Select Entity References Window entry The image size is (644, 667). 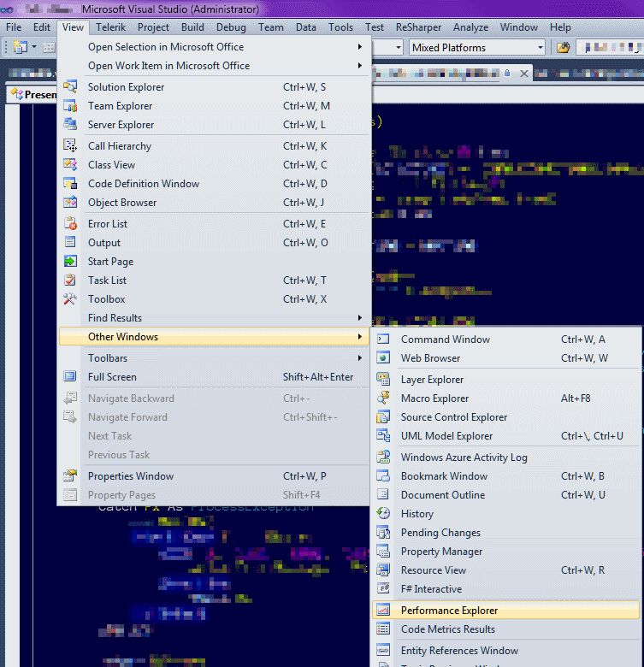(x=505, y=650)
